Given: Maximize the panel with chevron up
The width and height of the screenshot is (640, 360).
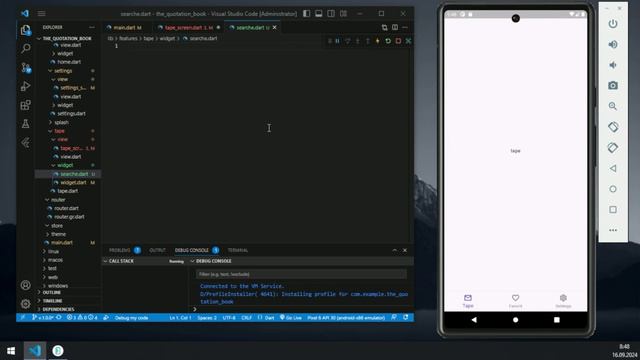Looking at the screenshot, I should click(x=395, y=250).
